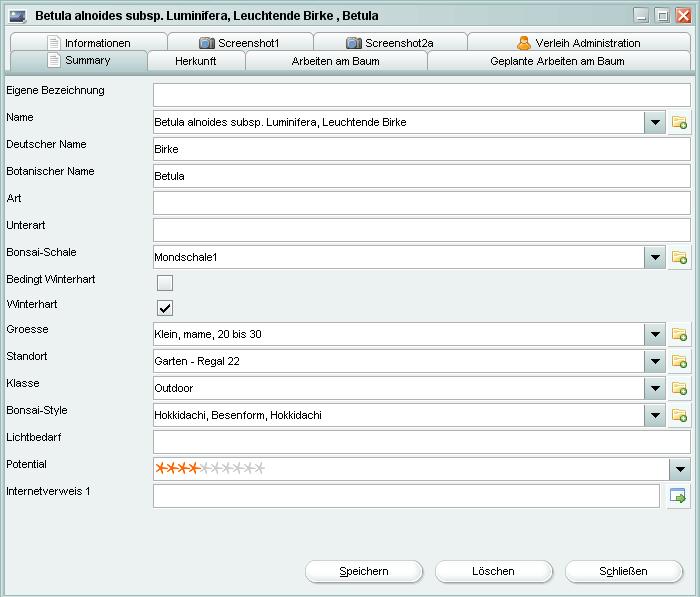Expand the Name dropdown arrow
700x597 pixels.
[655, 122]
